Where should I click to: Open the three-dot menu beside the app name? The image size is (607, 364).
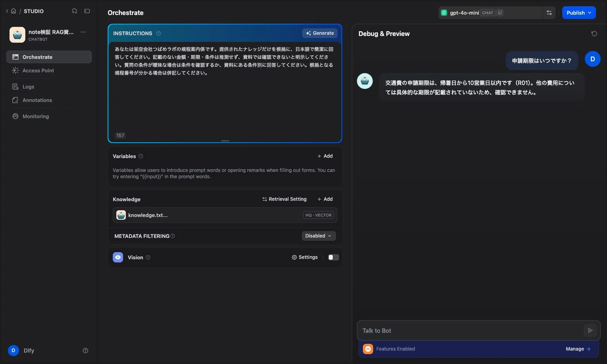(83, 32)
